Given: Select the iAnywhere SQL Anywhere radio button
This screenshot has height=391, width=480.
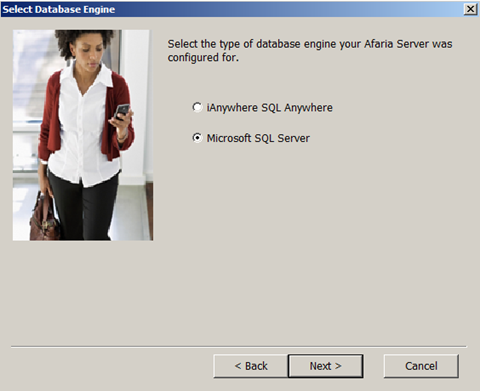Looking at the screenshot, I should [x=197, y=107].
